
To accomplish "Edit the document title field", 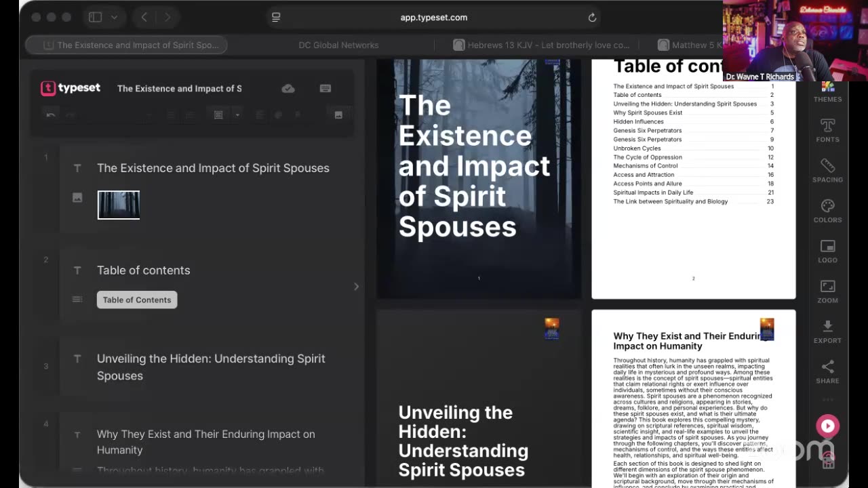I will [179, 88].
